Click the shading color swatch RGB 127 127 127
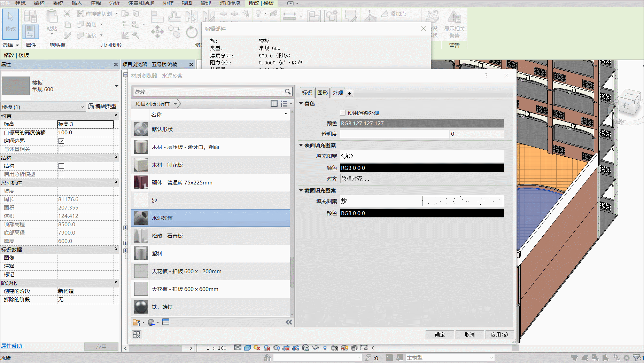Image resolution: width=644 pixels, height=363 pixels. click(422, 123)
